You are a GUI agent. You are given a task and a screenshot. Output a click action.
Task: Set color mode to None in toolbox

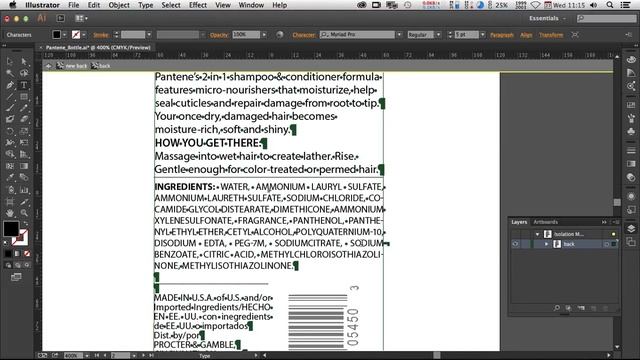point(27,253)
